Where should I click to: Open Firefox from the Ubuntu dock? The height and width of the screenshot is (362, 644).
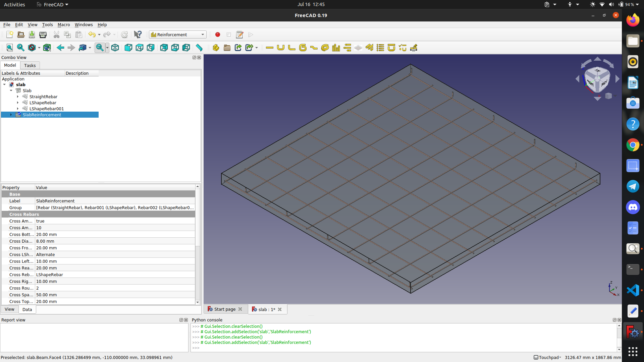point(633,20)
